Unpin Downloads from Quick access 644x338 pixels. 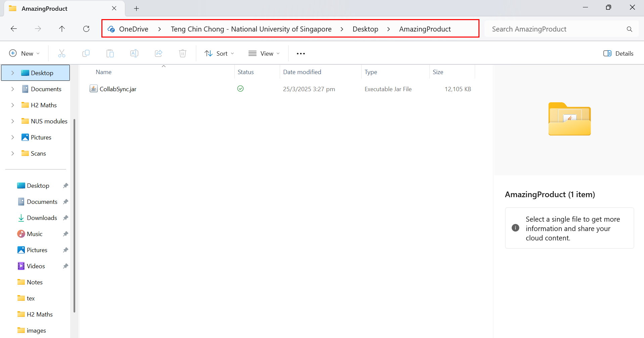[65, 218]
